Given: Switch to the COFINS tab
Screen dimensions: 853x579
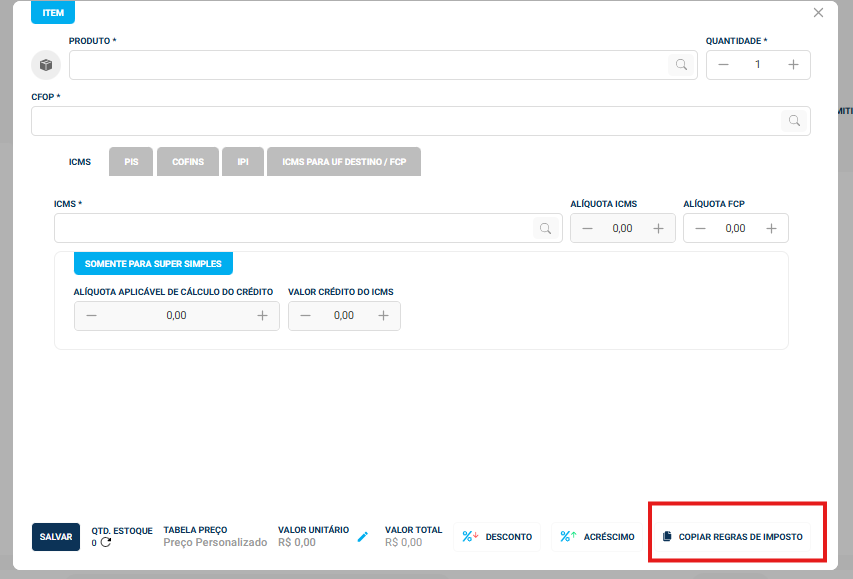Looking at the screenshot, I should tap(188, 161).
